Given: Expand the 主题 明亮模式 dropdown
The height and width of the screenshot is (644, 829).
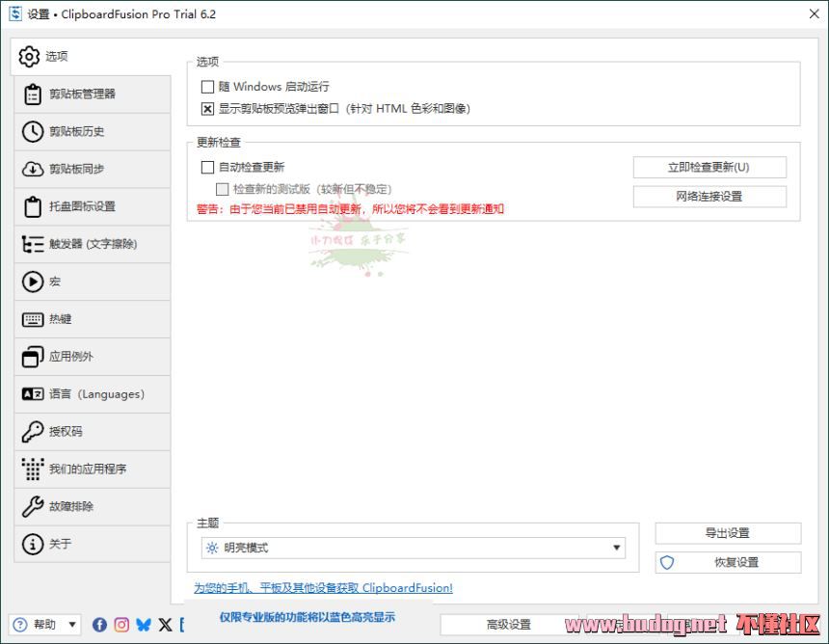Looking at the screenshot, I should [414, 549].
